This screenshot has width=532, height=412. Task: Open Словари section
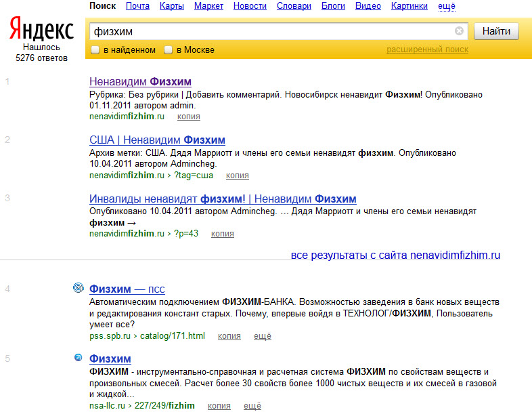[294, 6]
